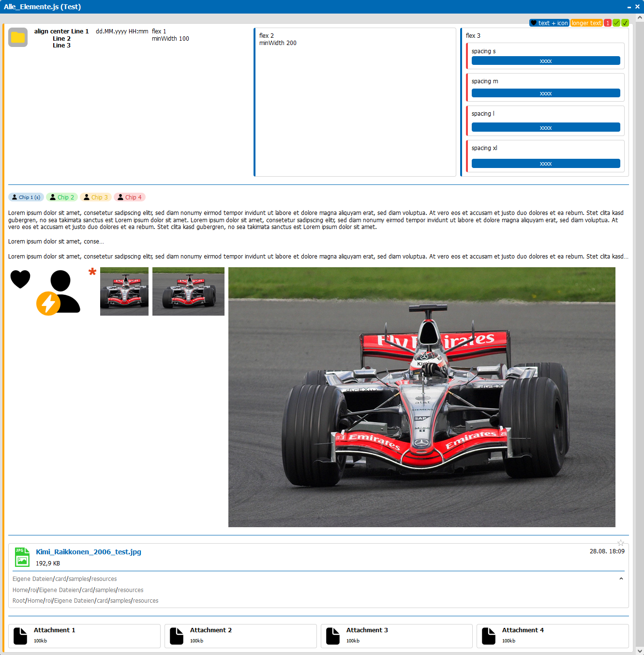
Task: Click the blue 'text + icon' badge
Action: click(x=549, y=23)
